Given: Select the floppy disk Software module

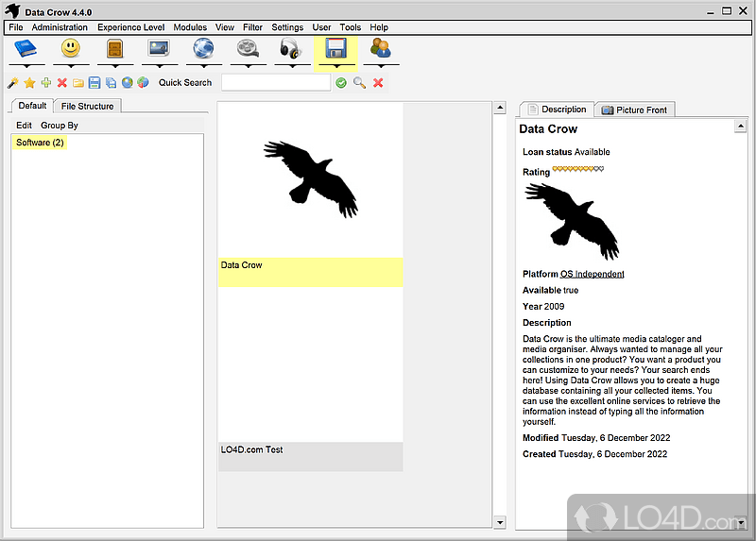Looking at the screenshot, I should click(x=336, y=49).
